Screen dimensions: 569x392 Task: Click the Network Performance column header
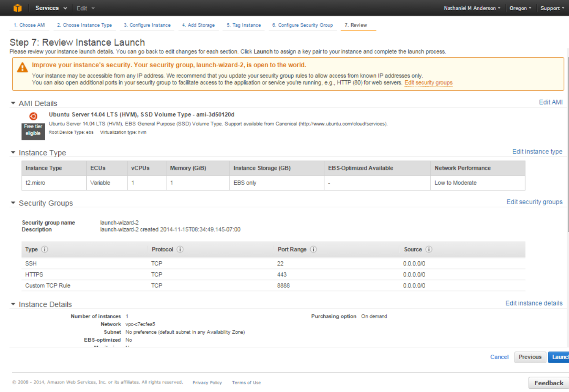pyautogui.click(x=478, y=168)
